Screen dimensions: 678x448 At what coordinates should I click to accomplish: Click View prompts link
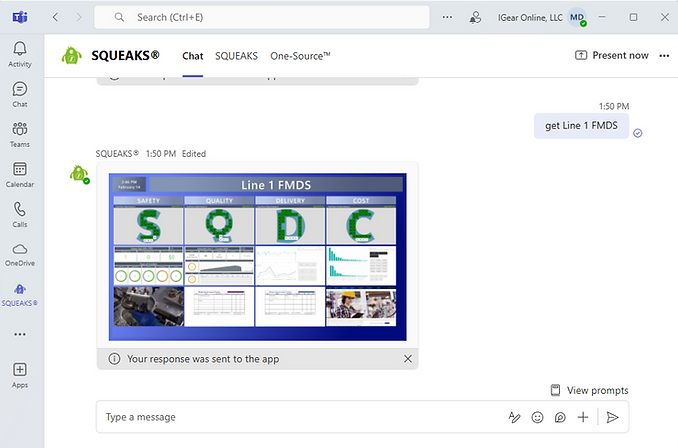[x=589, y=390]
